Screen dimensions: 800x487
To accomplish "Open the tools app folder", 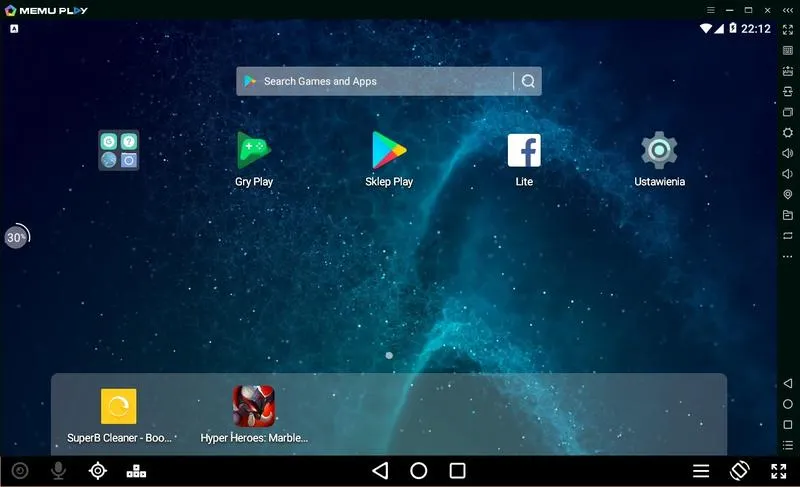I will click(x=119, y=151).
